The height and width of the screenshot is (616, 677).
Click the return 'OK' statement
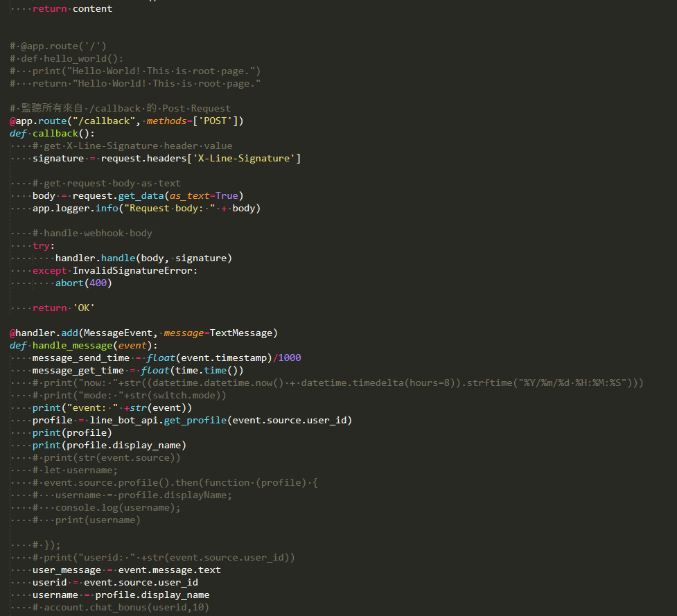64,308
